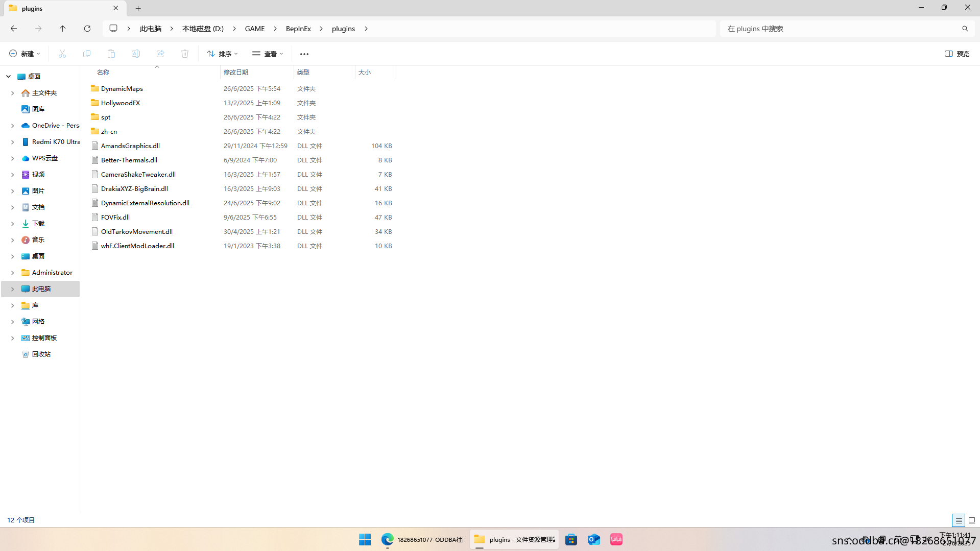This screenshot has height=551, width=980.
Task: Switch to details view layout
Action: tap(959, 520)
